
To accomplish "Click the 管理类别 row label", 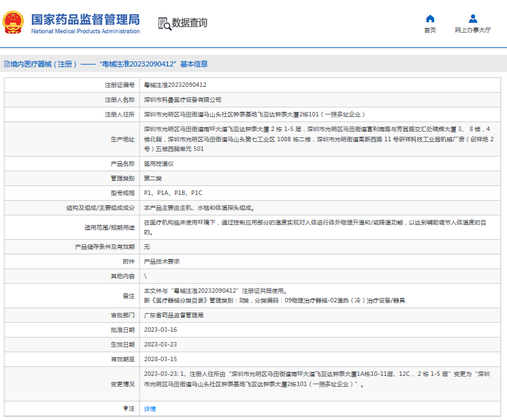I will 123,178.
